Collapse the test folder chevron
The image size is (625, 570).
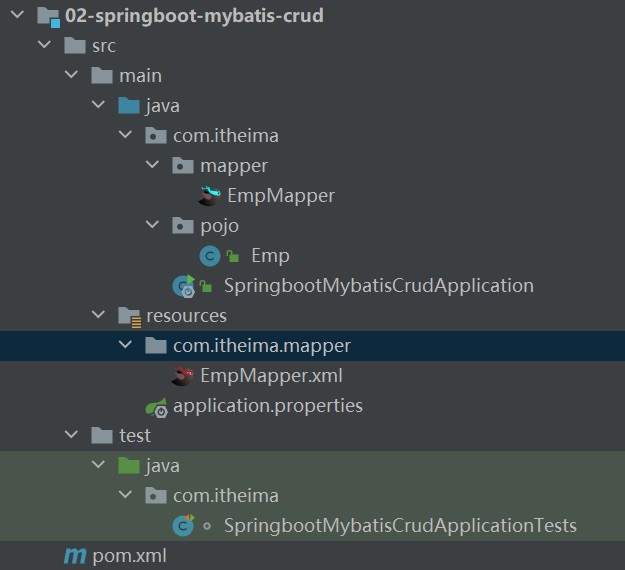(71, 436)
